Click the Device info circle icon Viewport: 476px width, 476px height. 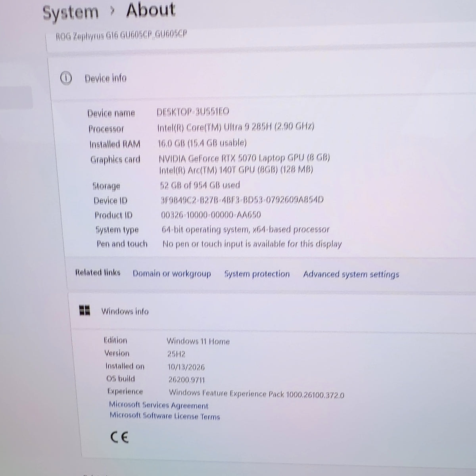pos(66,78)
